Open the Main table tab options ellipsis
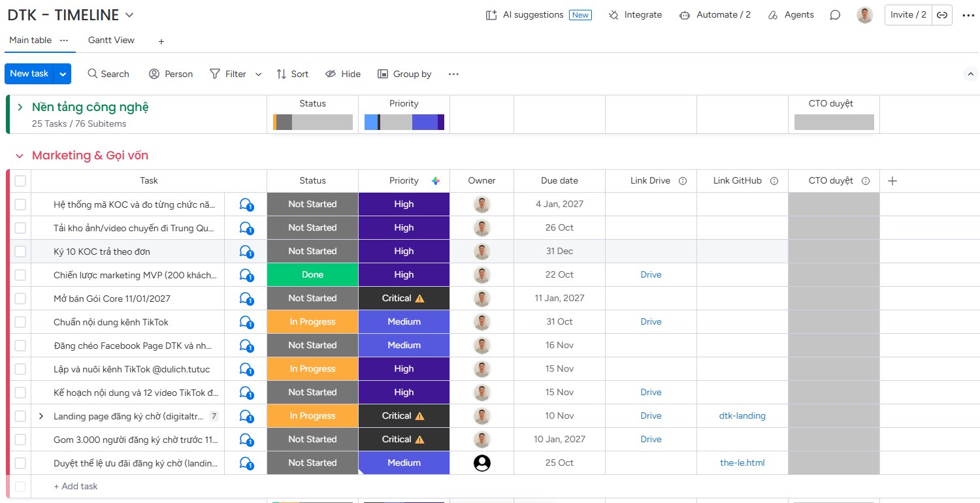This screenshot has width=980, height=503. tap(64, 40)
